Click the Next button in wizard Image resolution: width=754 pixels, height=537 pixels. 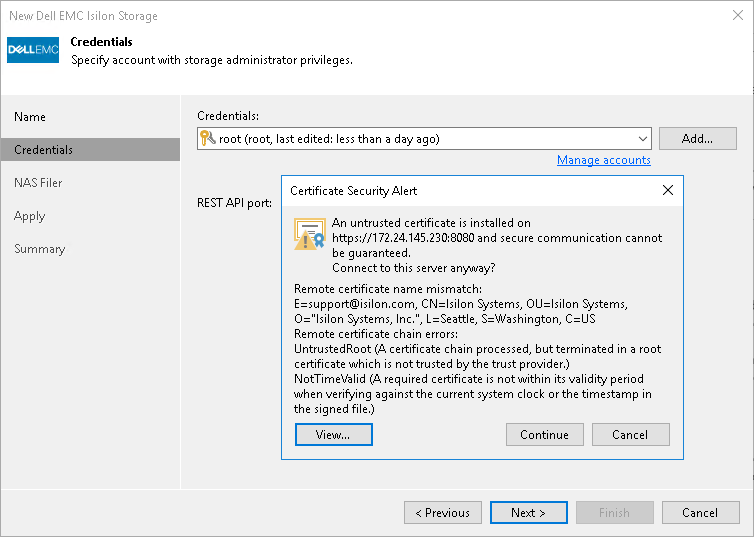tap(529, 513)
